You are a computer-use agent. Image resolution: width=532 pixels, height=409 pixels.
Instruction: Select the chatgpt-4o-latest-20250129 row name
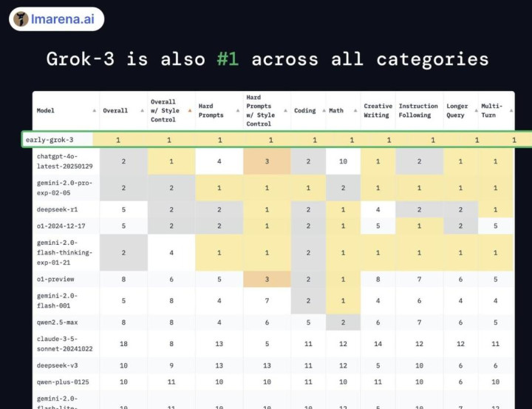(64, 161)
